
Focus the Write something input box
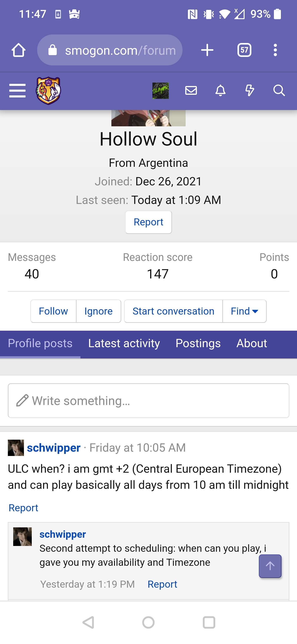coord(149,400)
